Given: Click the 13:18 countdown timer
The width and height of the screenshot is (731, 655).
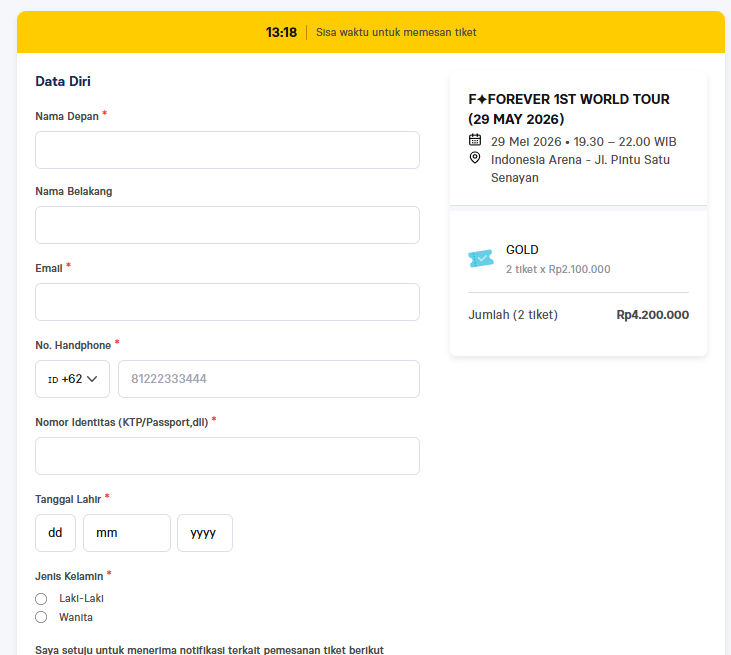Looking at the screenshot, I should pyautogui.click(x=281, y=32).
